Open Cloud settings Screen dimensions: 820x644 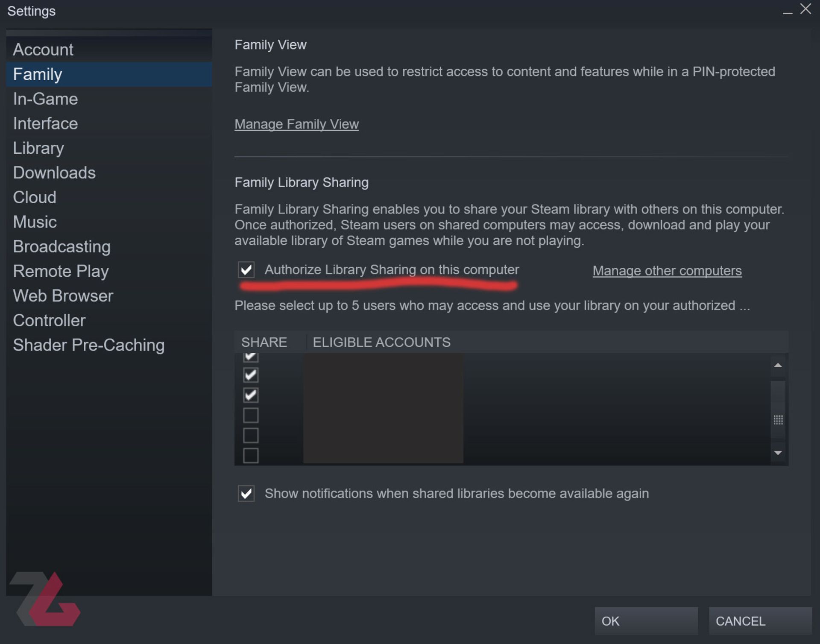(109, 197)
